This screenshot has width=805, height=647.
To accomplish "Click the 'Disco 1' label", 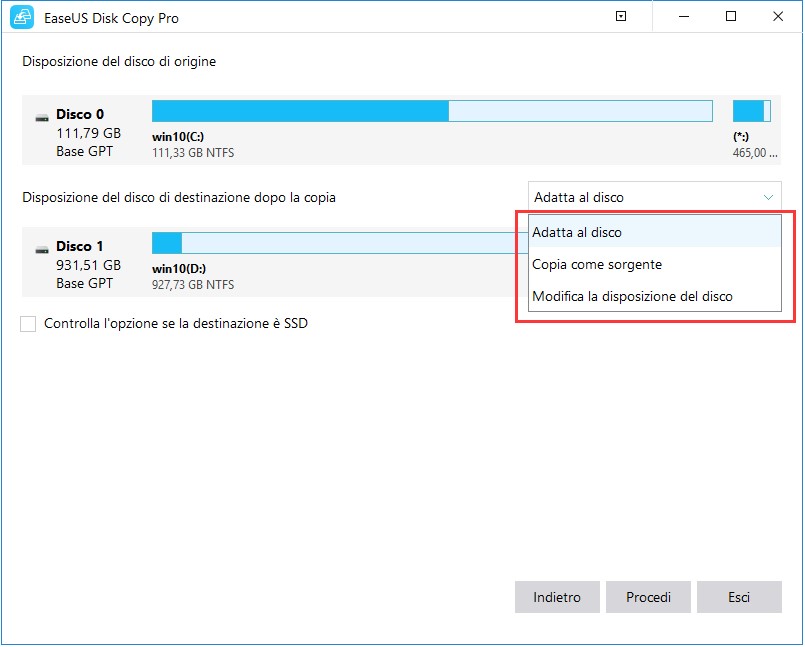I will coord(80,246).
